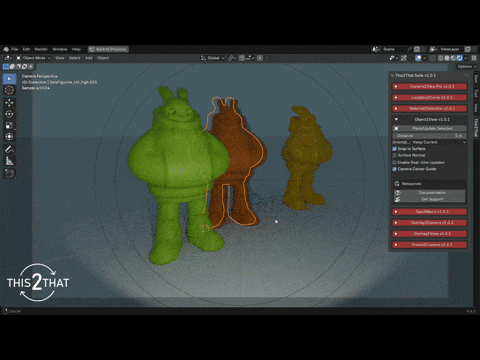This screenshot has height=360, width=480.
Task: Toggle viewport overlays icon
Action: [x=418, y=58]
